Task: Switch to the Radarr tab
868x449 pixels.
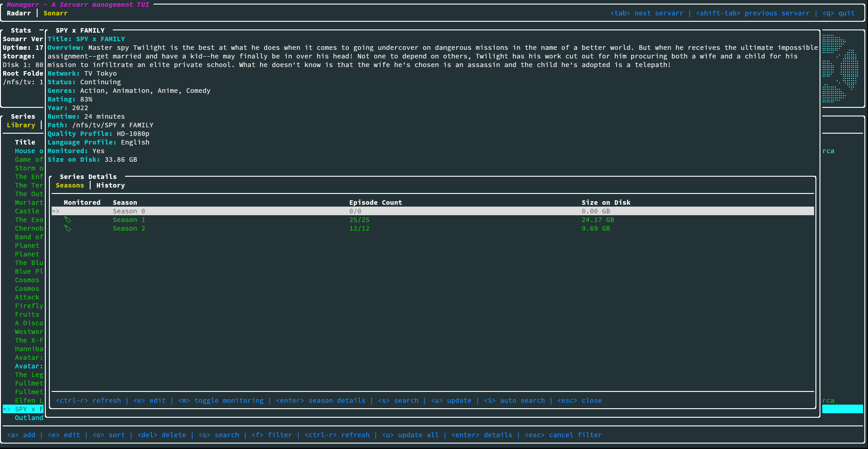Action: point(19,13)
